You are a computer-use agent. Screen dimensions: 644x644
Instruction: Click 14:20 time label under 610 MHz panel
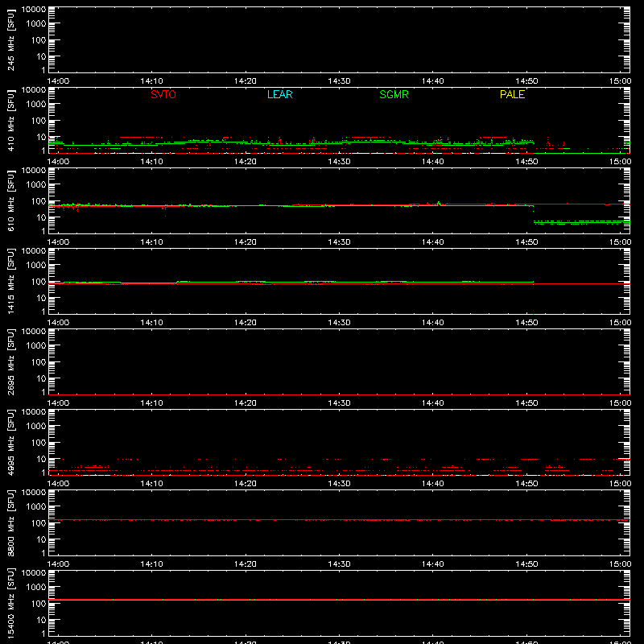[x=246, y=242]
